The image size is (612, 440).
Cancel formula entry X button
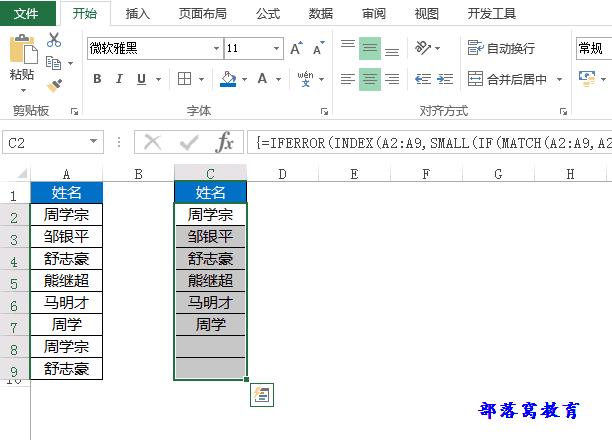[153, 142]
